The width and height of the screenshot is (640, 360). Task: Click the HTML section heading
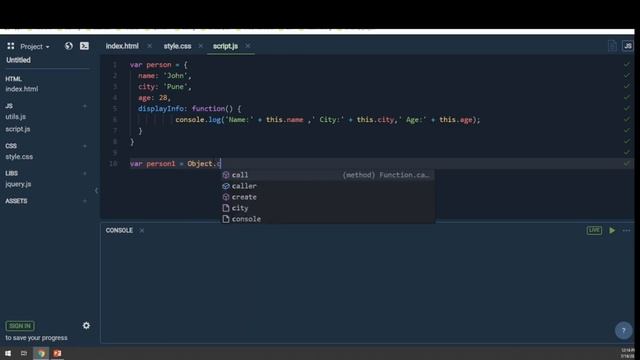(13, 79)
